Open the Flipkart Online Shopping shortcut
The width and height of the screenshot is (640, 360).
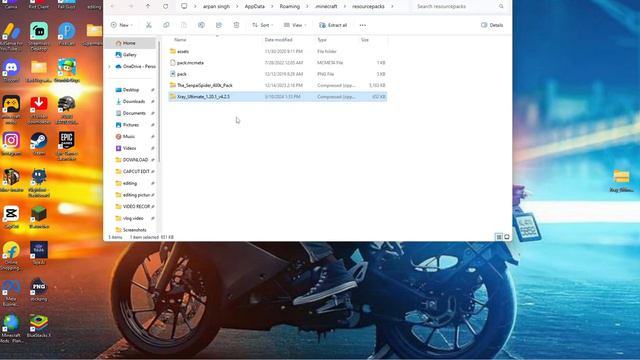(11, 256)
